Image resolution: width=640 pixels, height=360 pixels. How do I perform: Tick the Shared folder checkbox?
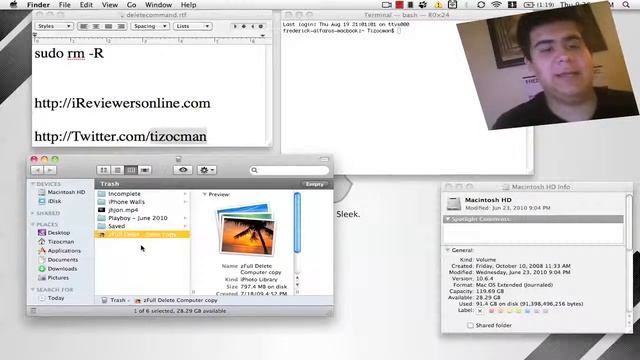[470, 325]
